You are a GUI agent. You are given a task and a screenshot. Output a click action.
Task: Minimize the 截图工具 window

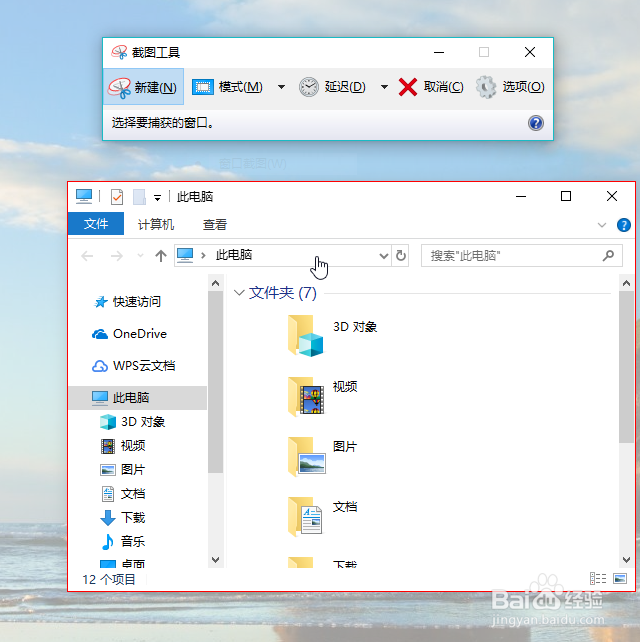pyautogui.click(x=439, y=52)
